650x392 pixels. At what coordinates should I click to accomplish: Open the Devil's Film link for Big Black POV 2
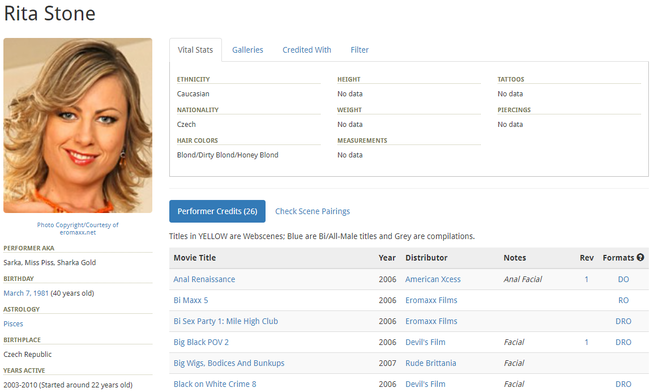tap(425, 342)
